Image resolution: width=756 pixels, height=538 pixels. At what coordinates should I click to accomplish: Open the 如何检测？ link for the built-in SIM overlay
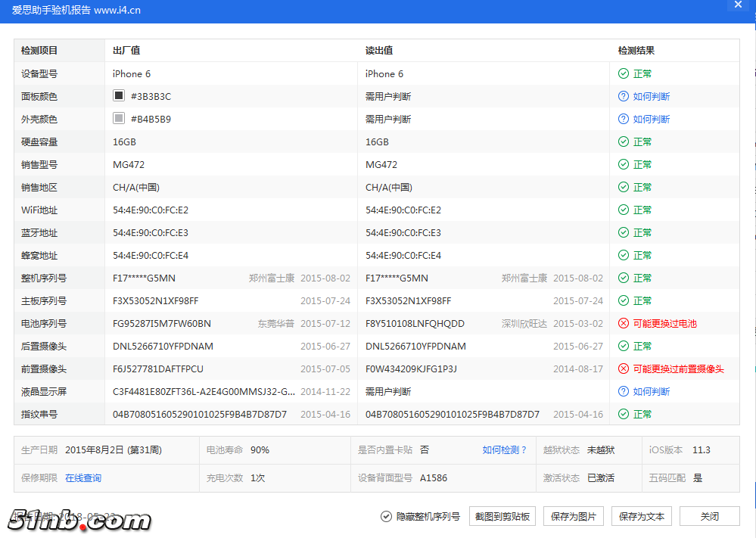click(505, 450)
